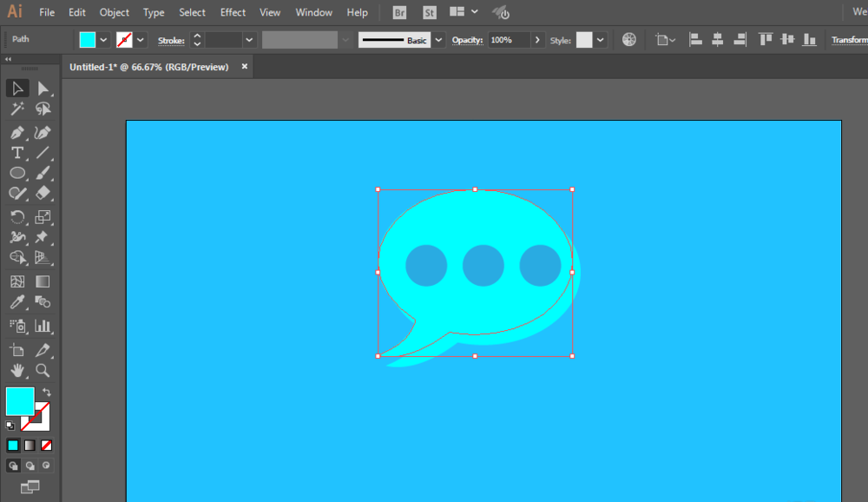
Task: Open the Object menu
Action: pos(114,12)
